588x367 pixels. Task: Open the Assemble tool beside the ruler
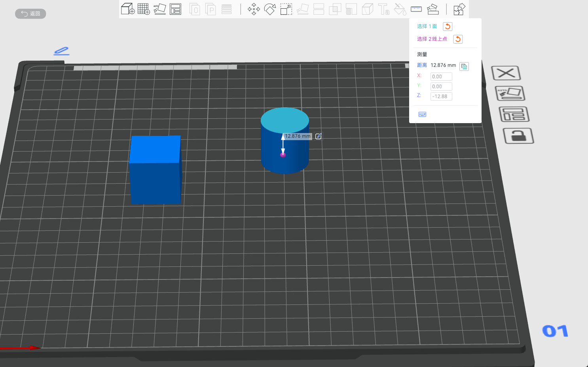point(433,9)
